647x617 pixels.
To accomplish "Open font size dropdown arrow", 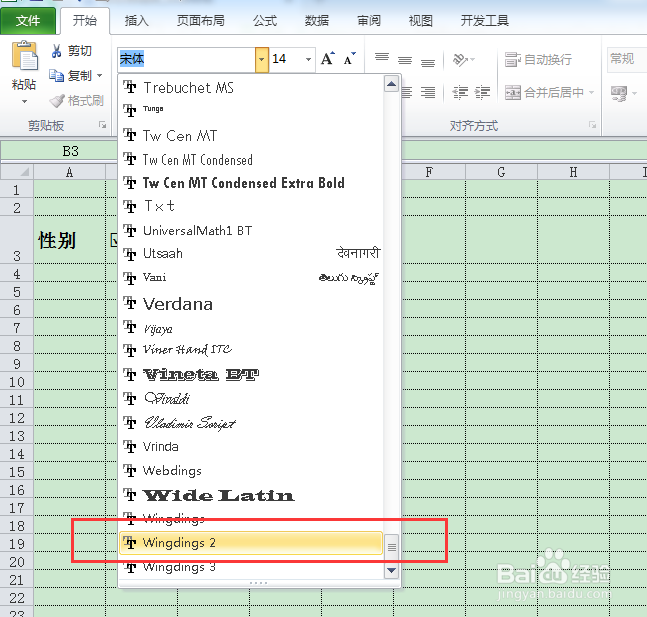I will pyautogui.click(x=308, y=59).
